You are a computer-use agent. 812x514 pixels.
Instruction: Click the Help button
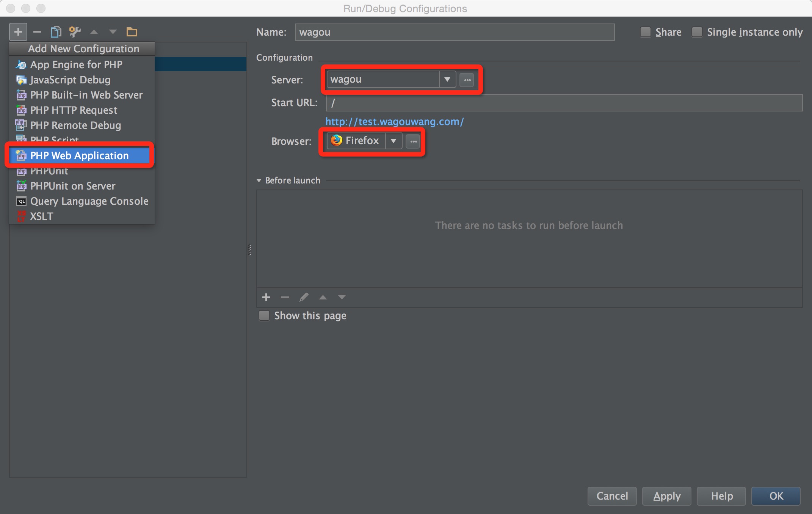pyautogui.click(x=721, y=496)
